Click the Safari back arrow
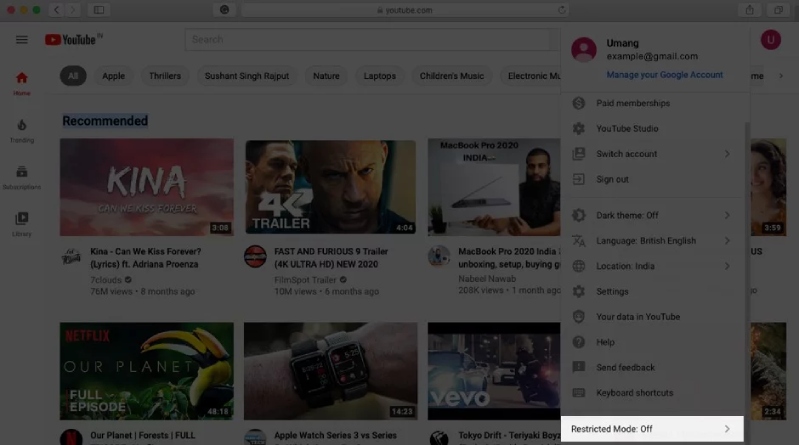This screenshot has height=445, width=799. click(57, 10)
